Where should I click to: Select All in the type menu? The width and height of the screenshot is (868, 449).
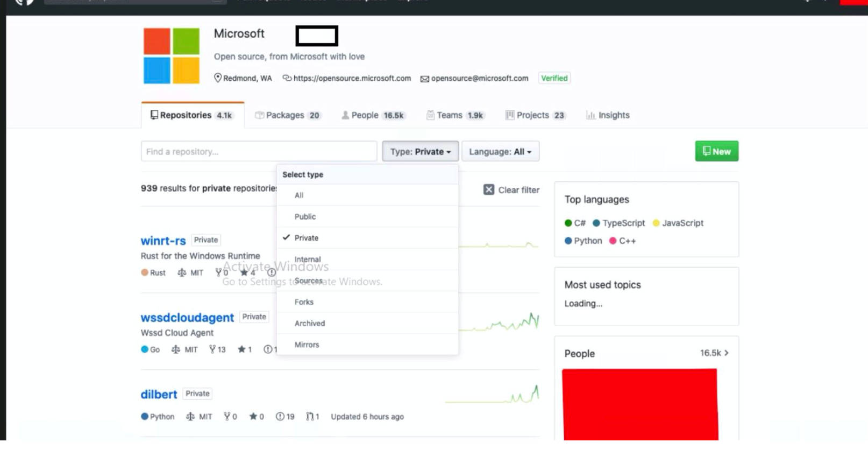(x=367, y=195)
